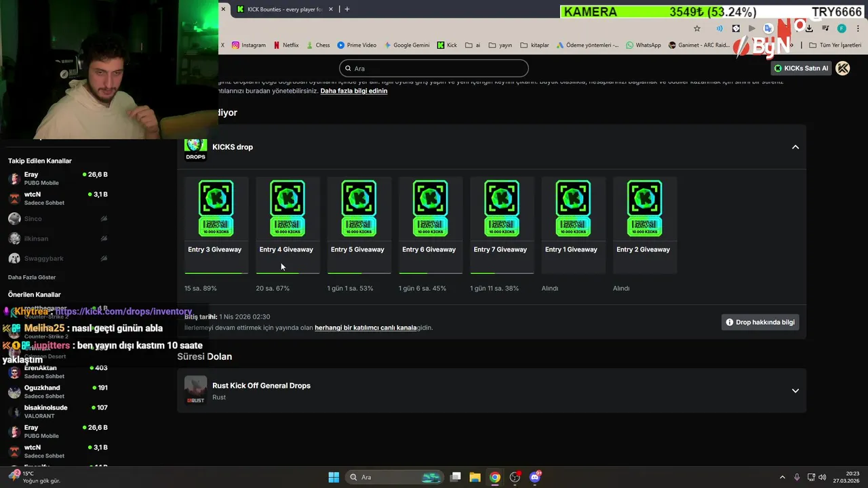Open the ai bookmarks folder
The image size is (868, 488).
coord(473,45)
